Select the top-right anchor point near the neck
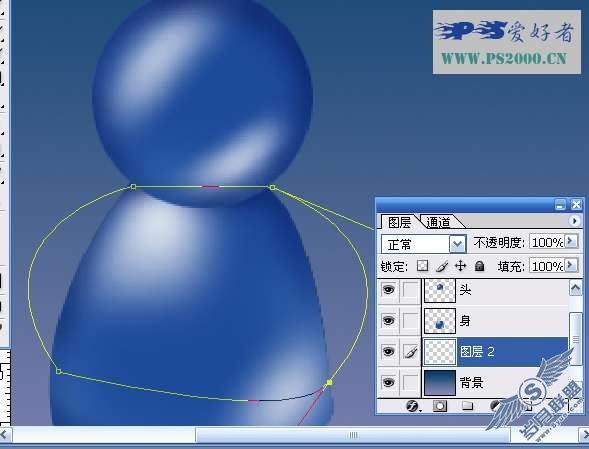 coord(272,187)
